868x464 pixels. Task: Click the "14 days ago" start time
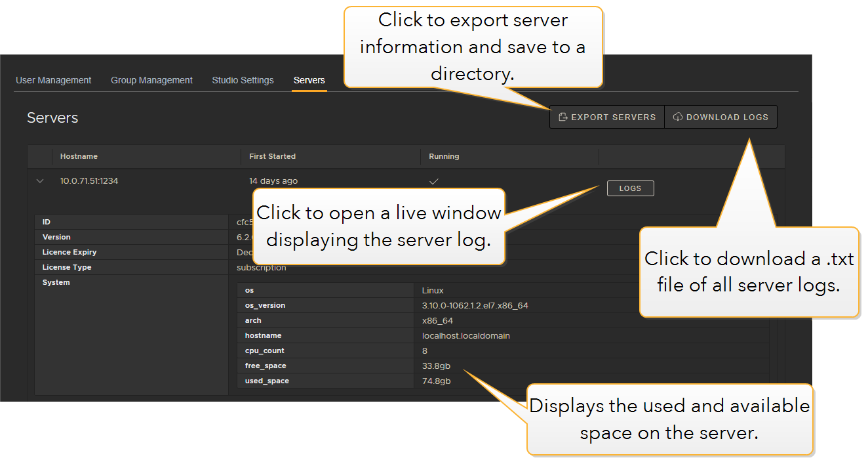pyautogui.click(x=273, y=181)
